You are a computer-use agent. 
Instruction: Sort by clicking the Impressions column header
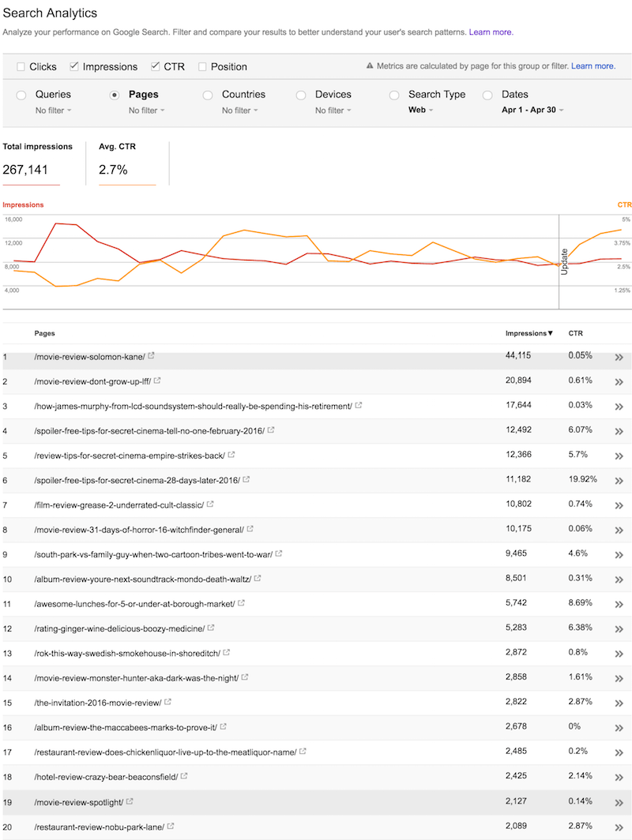coord(526,332)
